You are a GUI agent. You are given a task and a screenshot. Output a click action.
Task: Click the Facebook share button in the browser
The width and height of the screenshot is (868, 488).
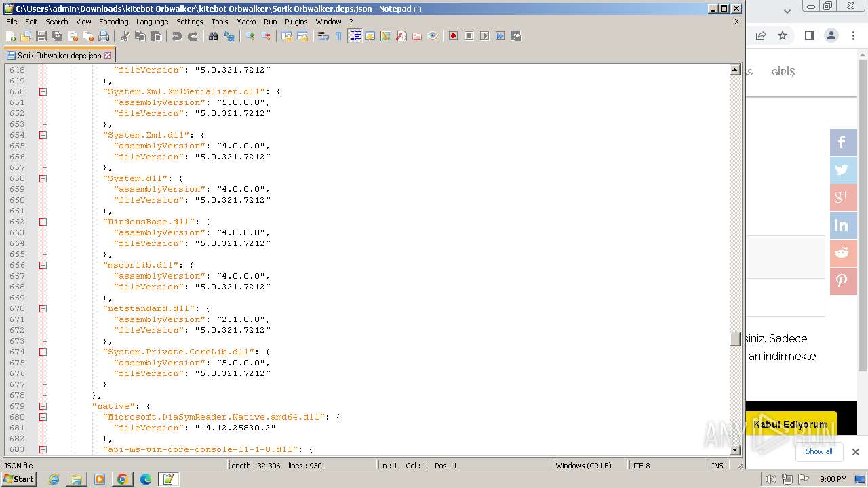tap(843, 142)
